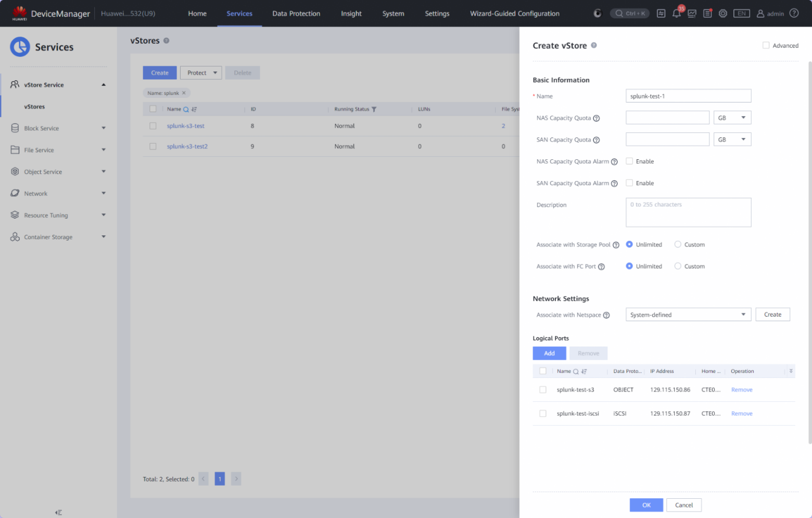Show SAN Capacity Quota help tooltip

pyautogui.click(x=597, y=140)
